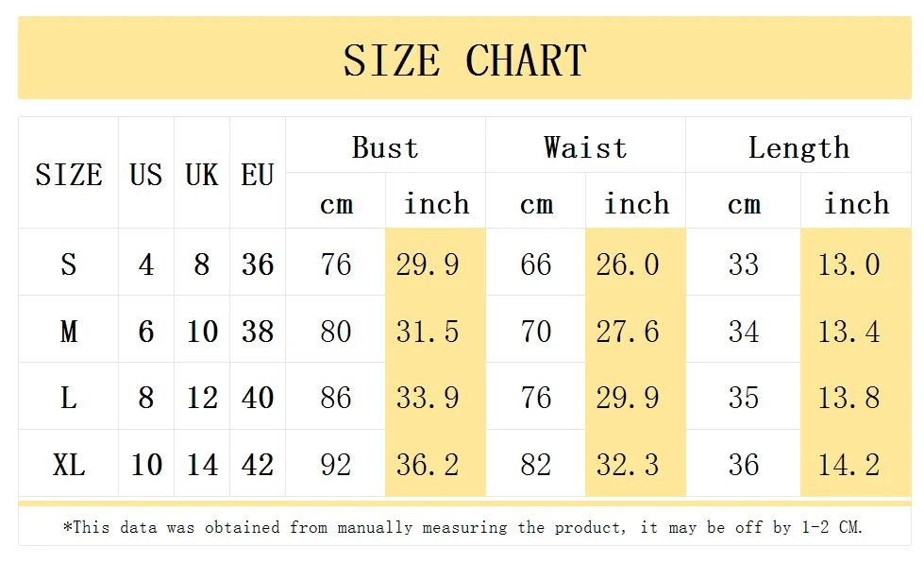Click the US header cell

point(146,173)
